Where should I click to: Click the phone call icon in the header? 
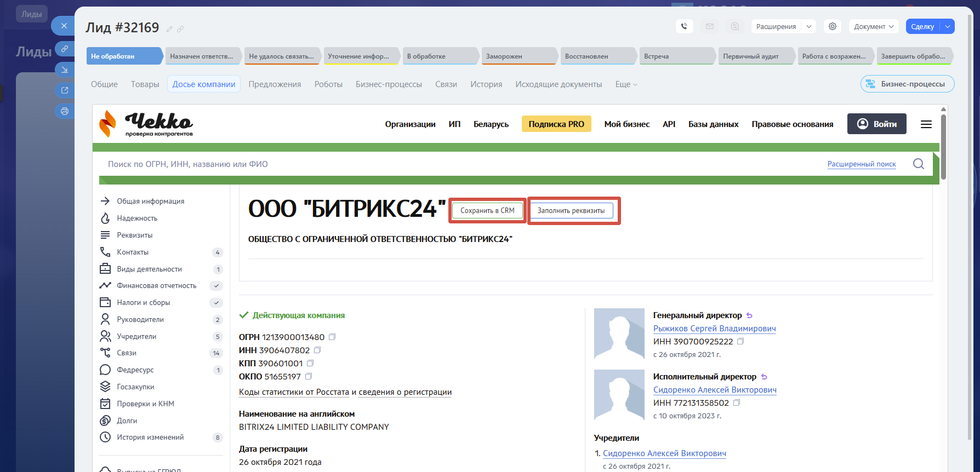pyautogui.click(x=685, y=26)
